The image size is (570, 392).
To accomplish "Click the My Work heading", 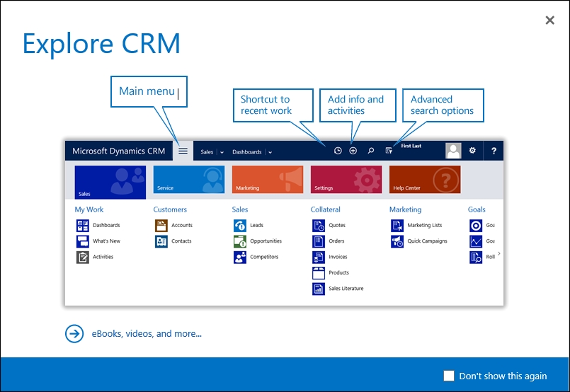I will pyautogui.click(x=89, y=209).
